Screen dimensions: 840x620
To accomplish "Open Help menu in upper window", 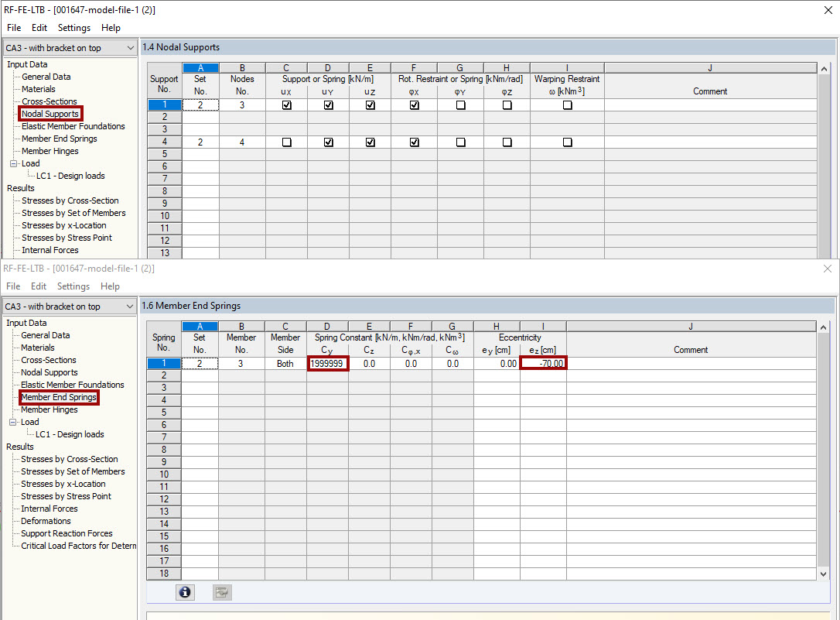I will coord(111,27).
